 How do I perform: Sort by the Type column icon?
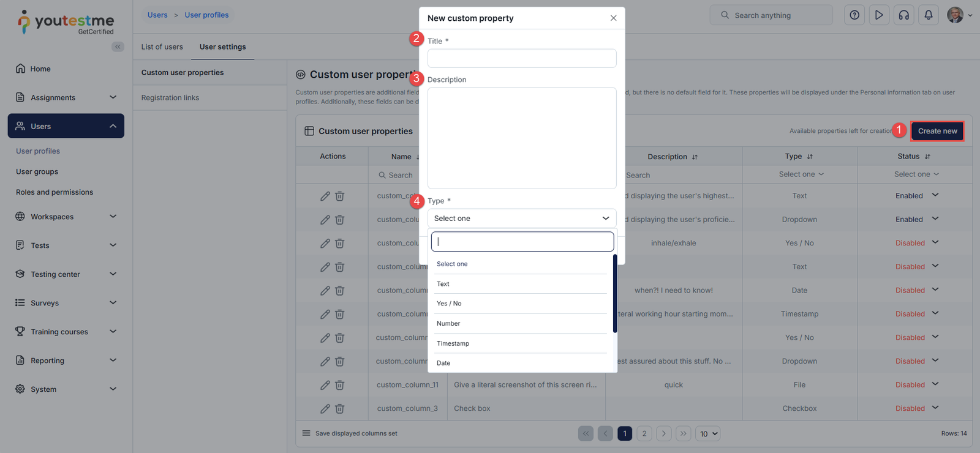[x=810, y=157]
